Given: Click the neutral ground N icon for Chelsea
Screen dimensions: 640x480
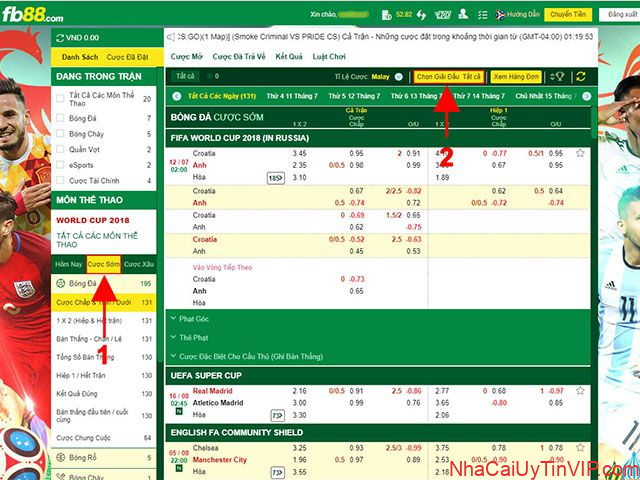Looking at the screenshot, I should 179,469.
